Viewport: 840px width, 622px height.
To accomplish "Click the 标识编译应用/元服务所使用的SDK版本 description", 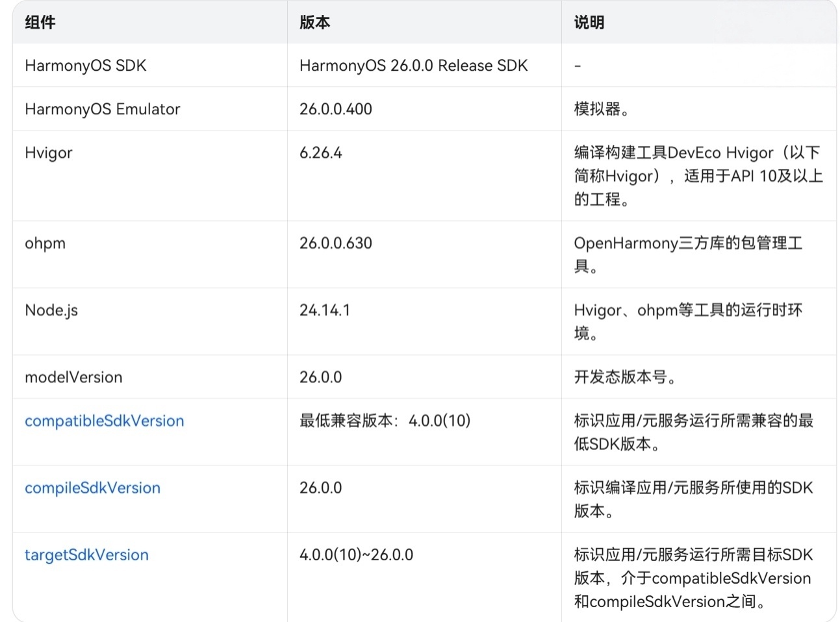I will (694, 499).
